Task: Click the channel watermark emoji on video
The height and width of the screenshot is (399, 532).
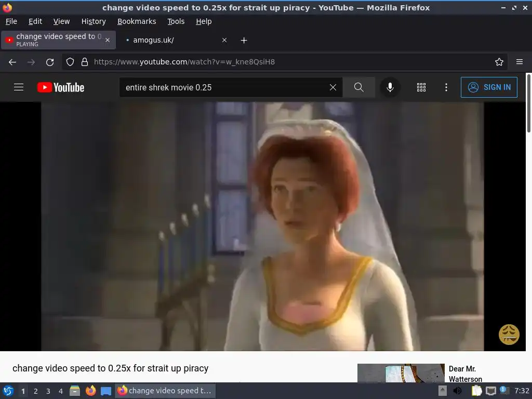Action: [x=509, y=335]
